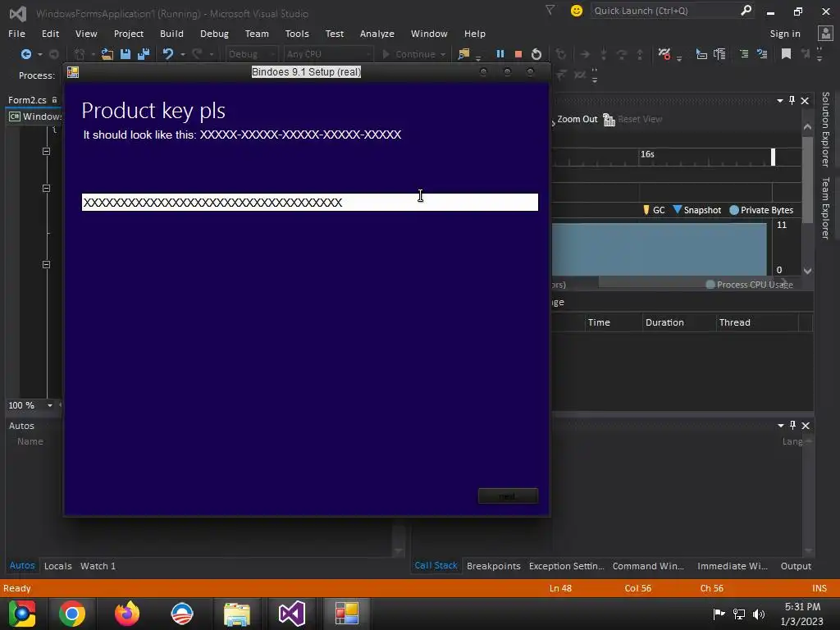Open the File menu
This screenshot has width=840, height=630.
16,33
